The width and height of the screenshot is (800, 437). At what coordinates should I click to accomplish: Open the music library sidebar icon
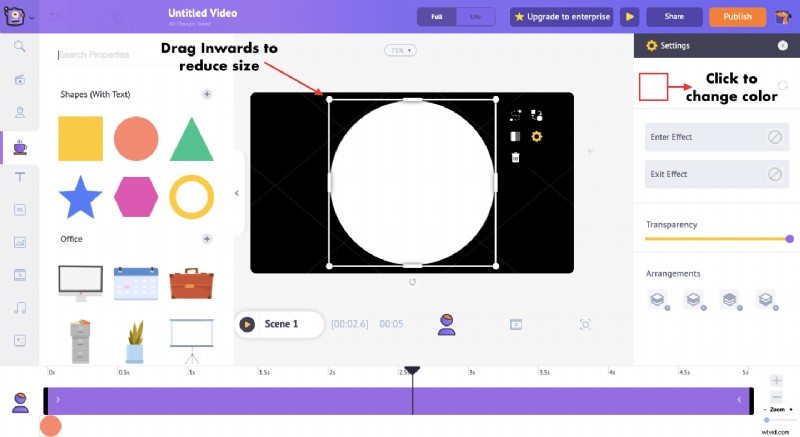coord(20,307)
